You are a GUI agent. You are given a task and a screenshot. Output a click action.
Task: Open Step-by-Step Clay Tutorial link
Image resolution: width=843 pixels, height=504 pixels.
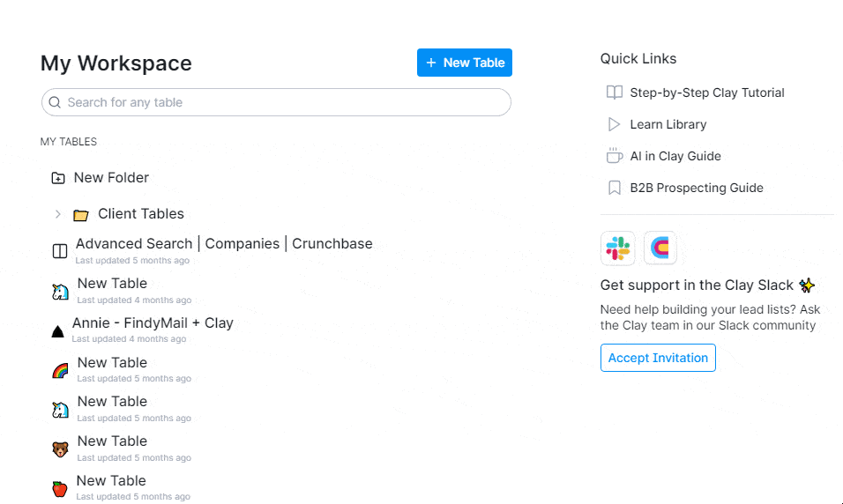tap(707, 93)
